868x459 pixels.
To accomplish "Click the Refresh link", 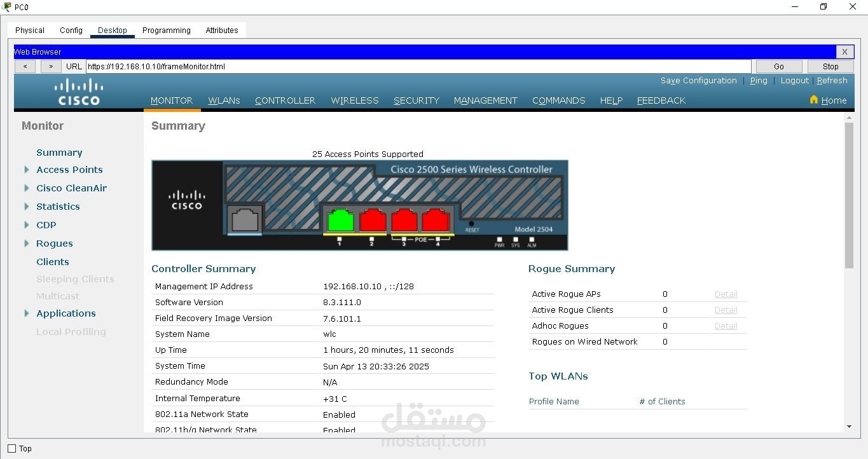I will (x=832, y=81).
